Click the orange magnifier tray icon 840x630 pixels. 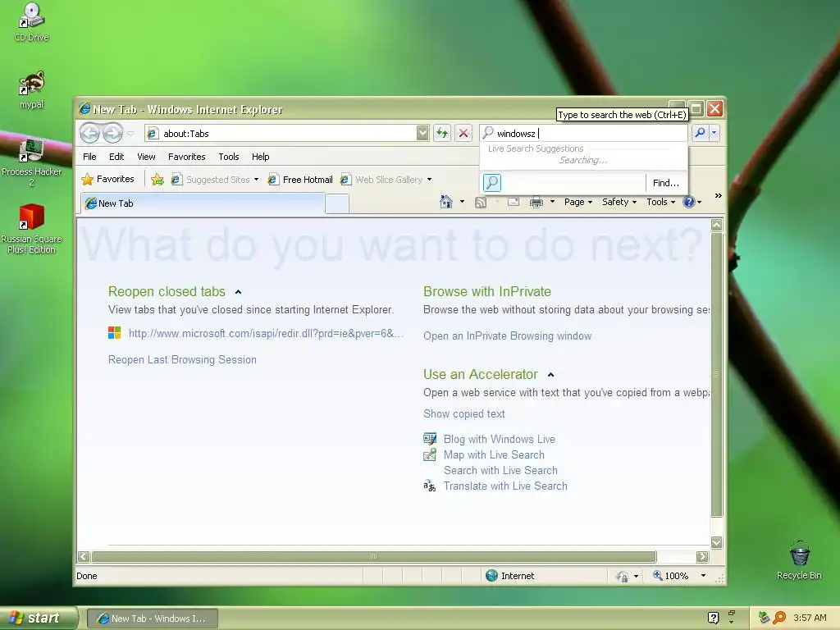click(779, 618)
